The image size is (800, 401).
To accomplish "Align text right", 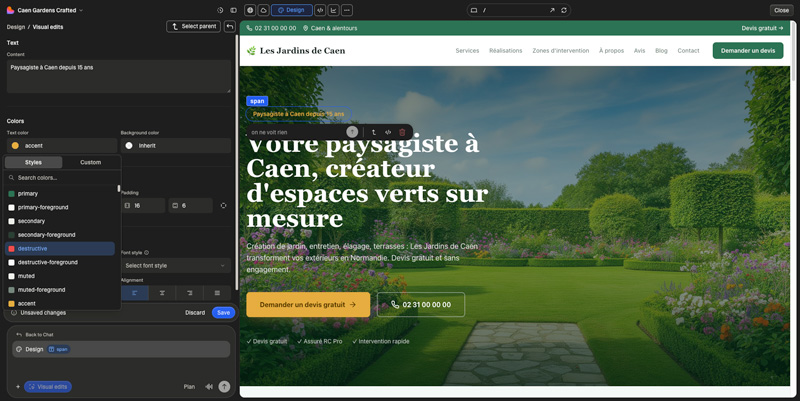I will 189,293.
